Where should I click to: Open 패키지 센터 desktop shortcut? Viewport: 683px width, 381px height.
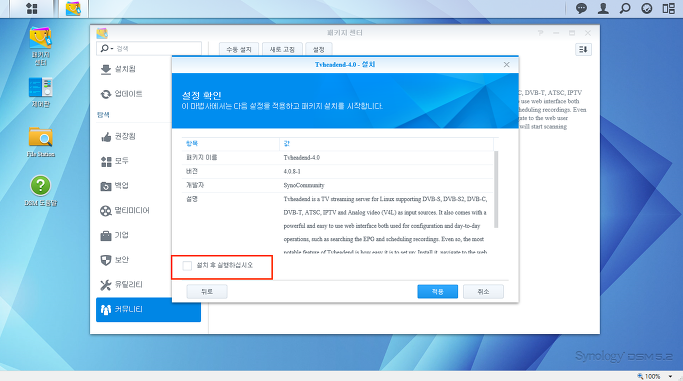pyautogui.click(x=41, y=46)
